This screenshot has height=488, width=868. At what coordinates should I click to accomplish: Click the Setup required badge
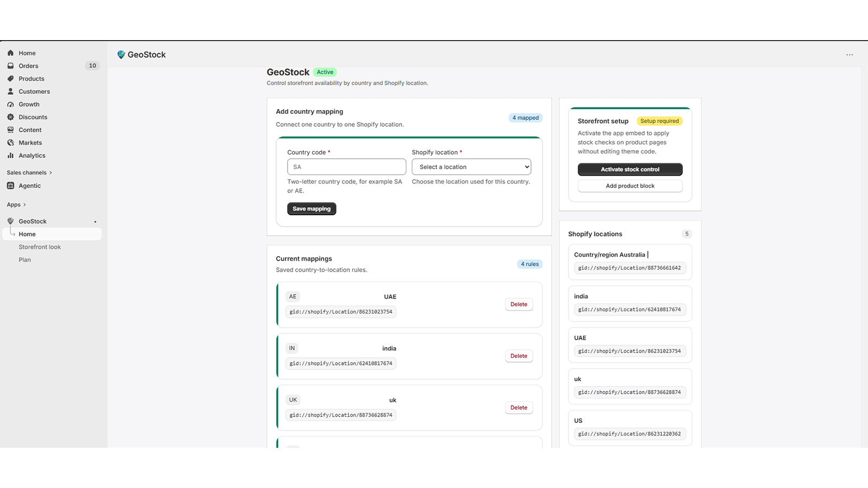(x=660, y=121)
